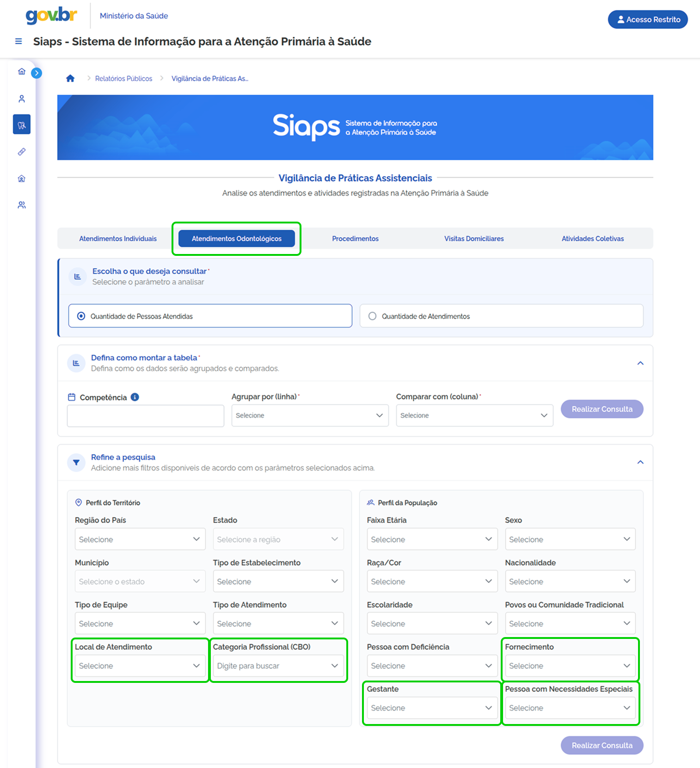Open the Faixa Etária dropdown

click(432, 539)
